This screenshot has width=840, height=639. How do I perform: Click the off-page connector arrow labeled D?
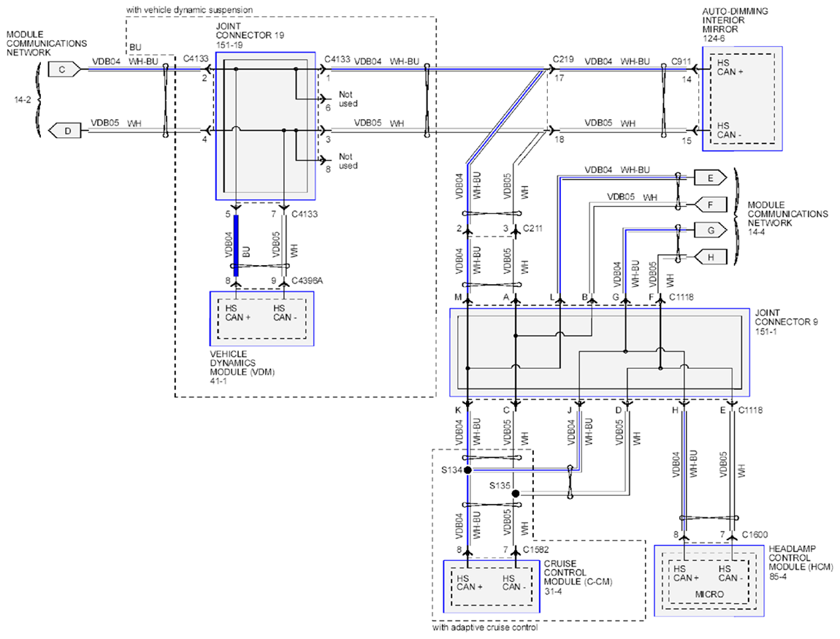(x=64, y=131)
